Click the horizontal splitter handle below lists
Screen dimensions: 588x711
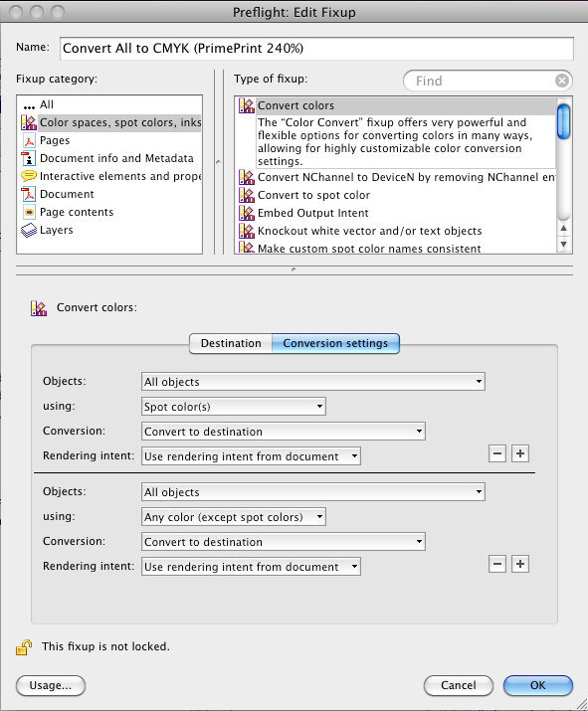294,269
